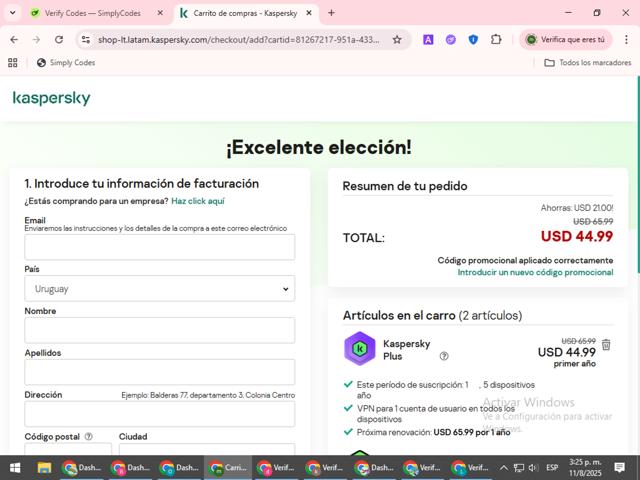Open the Extensions puzzle icon

coord(496,40)
